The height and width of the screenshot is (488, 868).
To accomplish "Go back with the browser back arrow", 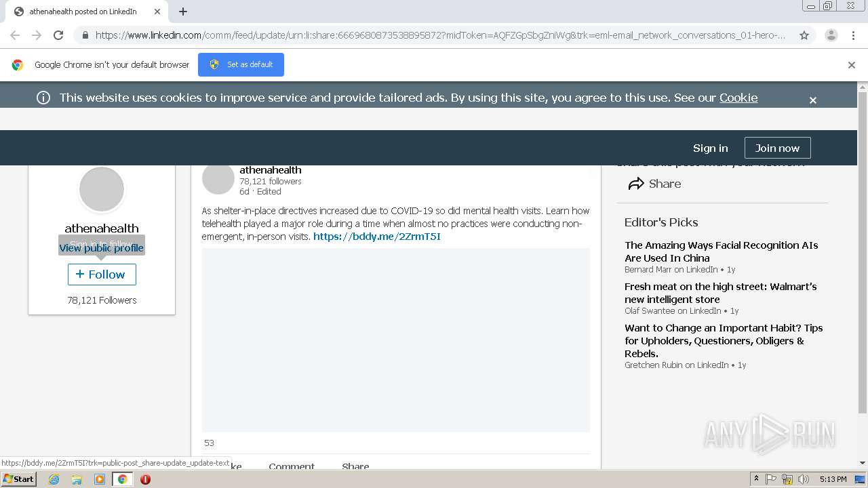I will (15, 35).
